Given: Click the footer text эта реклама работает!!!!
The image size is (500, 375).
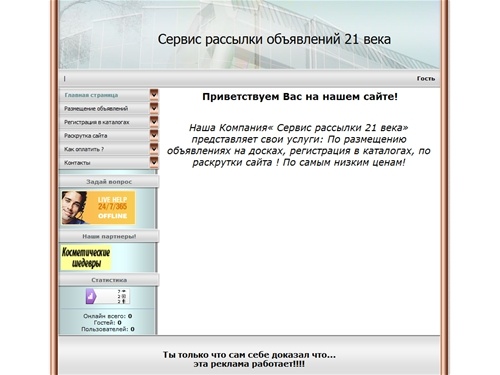Looking at the screenshot, I should (x=249, y=364).
